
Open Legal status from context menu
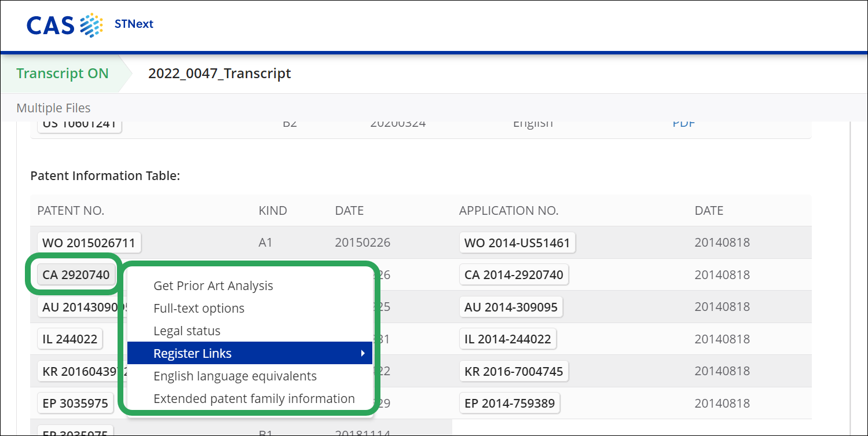(186, 331)
